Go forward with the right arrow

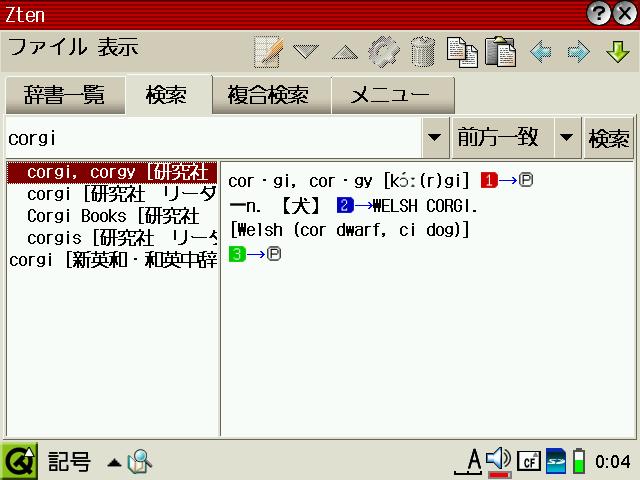click(578, 51)
